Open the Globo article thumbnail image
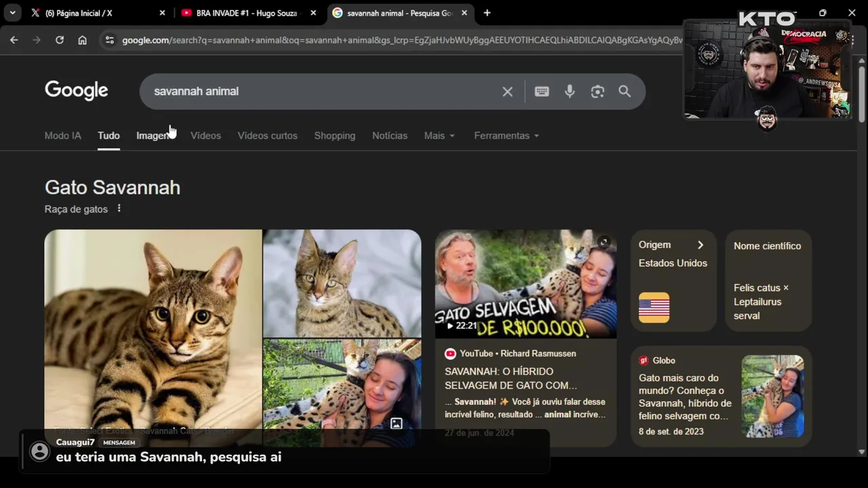Image resolution: width=868 pixels, height=488 pixels. (x=772, y=396)
